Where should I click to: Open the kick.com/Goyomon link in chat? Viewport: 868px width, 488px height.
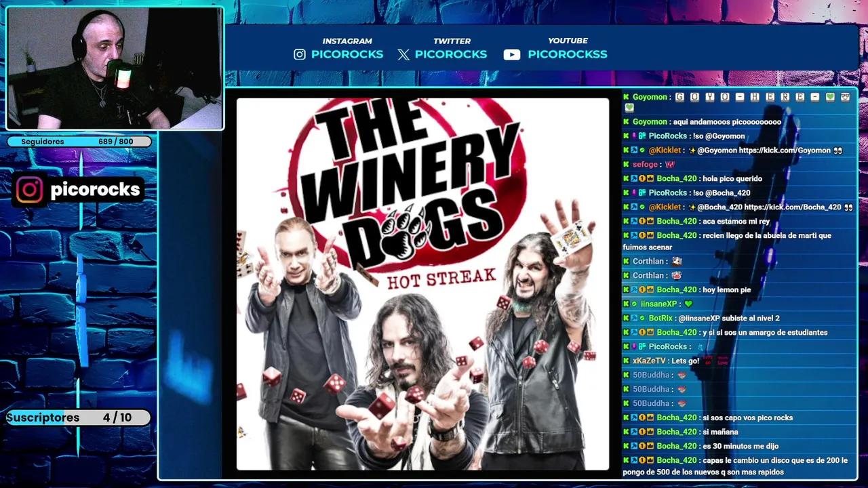coord(785,150)
